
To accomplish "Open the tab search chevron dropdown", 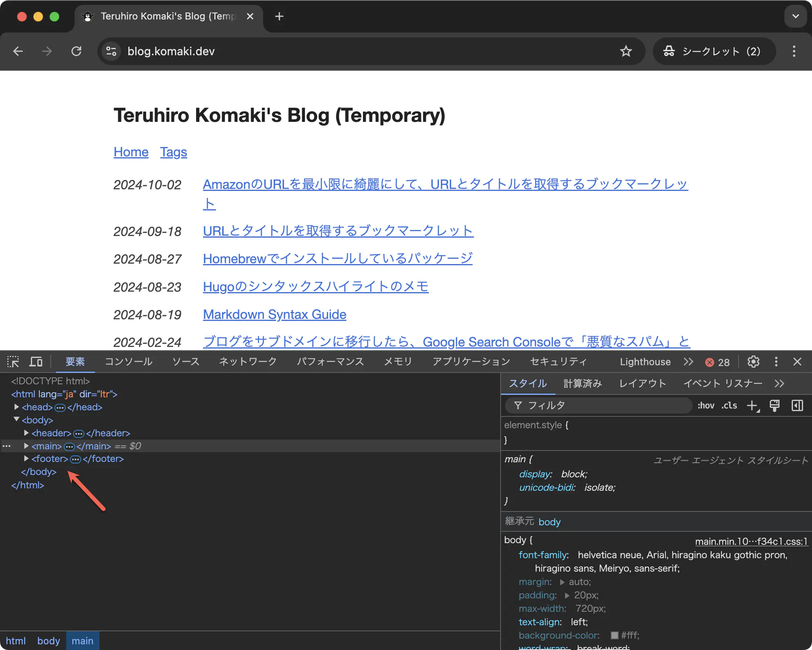I will point(796,16).
